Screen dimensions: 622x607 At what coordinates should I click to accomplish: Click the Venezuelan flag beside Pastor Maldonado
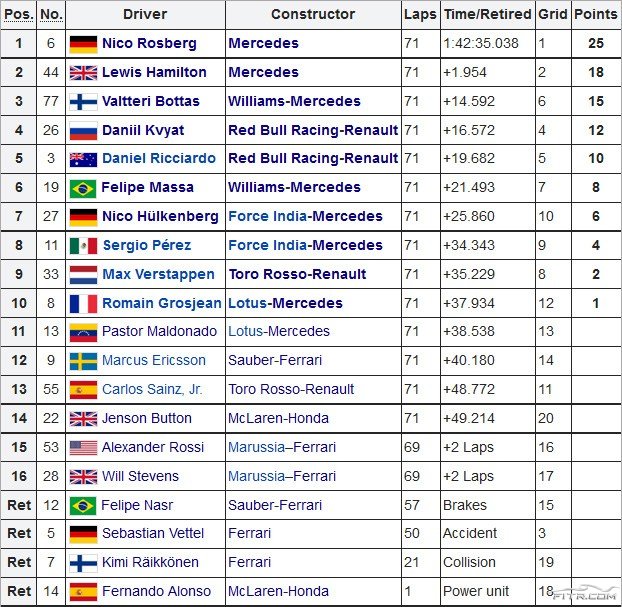point(83,332)
